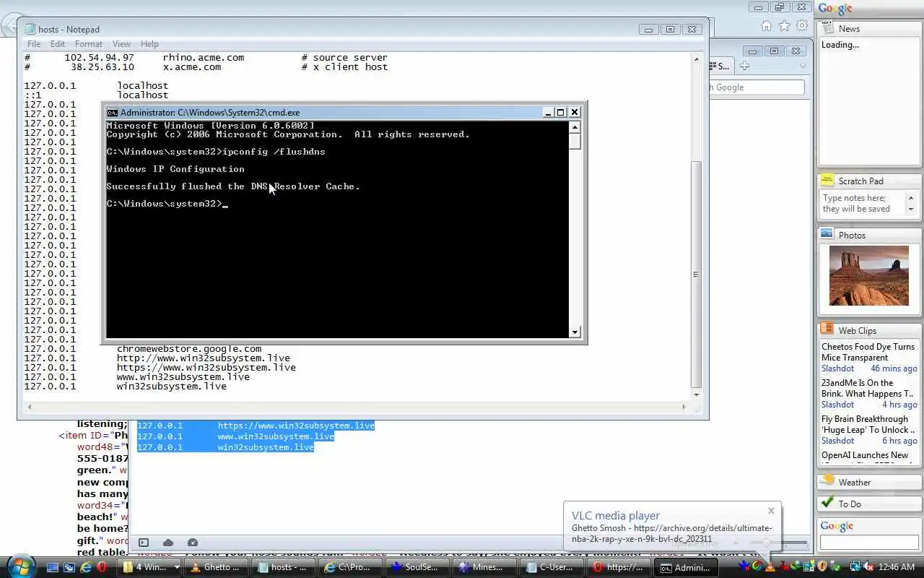
Task: Click the cmd.exe title bar system icon
Action: click(112, 113)
